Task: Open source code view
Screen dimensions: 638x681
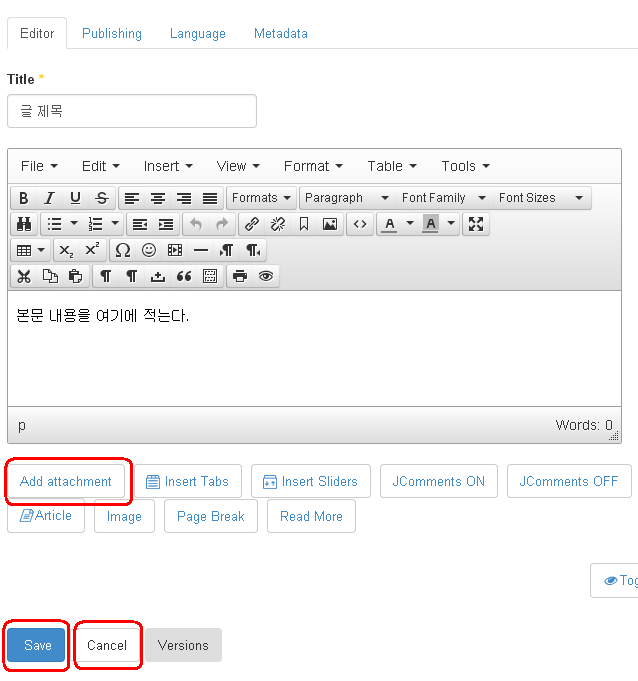Action: pos(360,224)
